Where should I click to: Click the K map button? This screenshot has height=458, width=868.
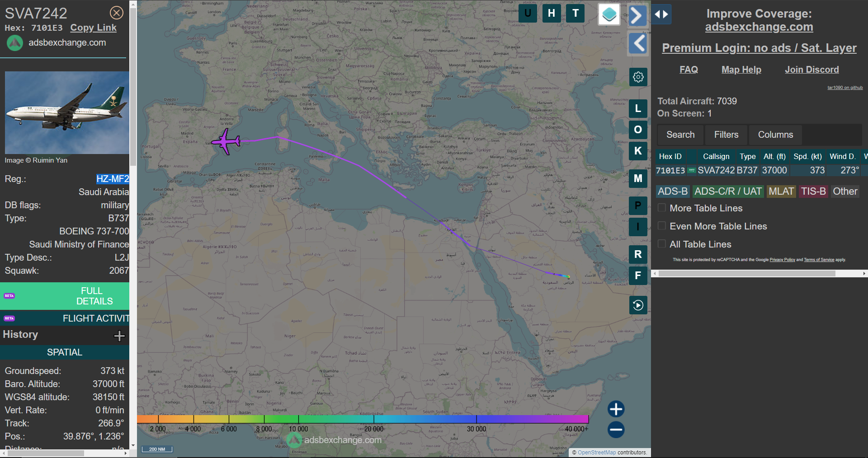pos(638,151)
